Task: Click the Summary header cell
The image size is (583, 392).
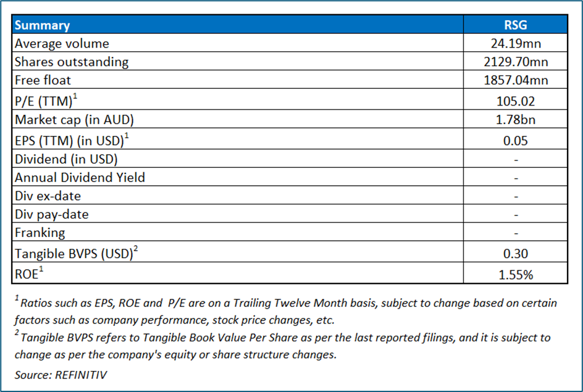Action: tap(42, 25)
